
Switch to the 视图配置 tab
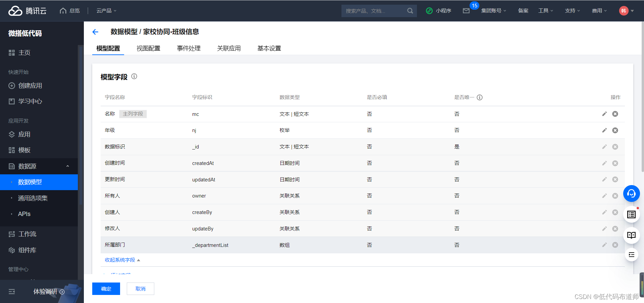(x=148, y=48)
